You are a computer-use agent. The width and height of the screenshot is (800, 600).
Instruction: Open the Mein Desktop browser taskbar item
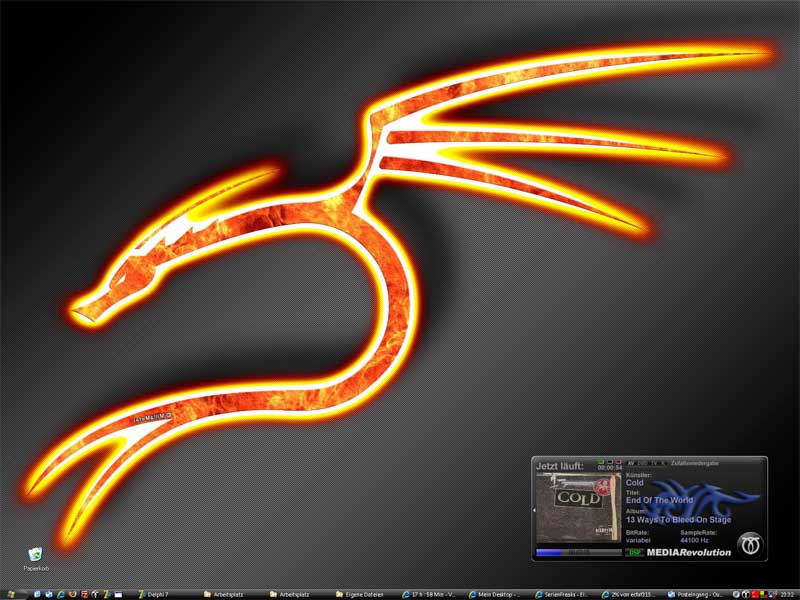pyautogui.click(x=495, y=594)
